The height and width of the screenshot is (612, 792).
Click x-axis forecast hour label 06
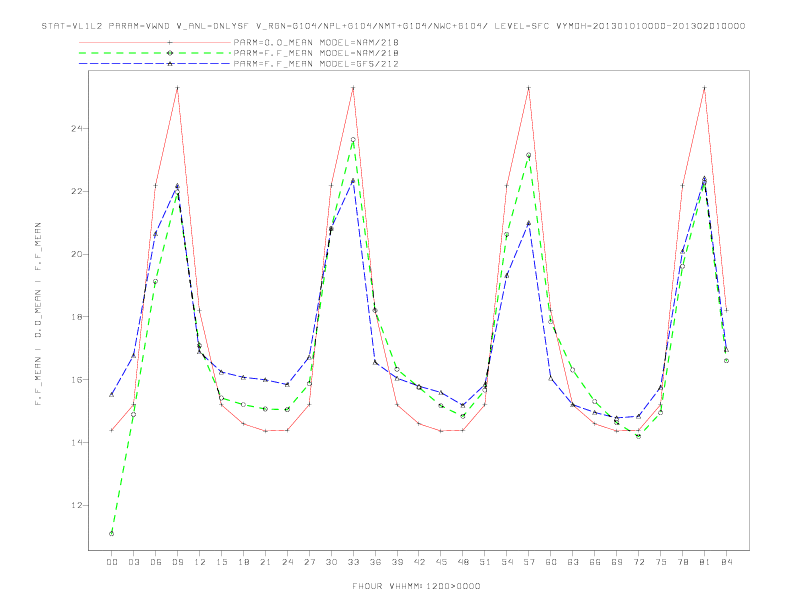156,562
